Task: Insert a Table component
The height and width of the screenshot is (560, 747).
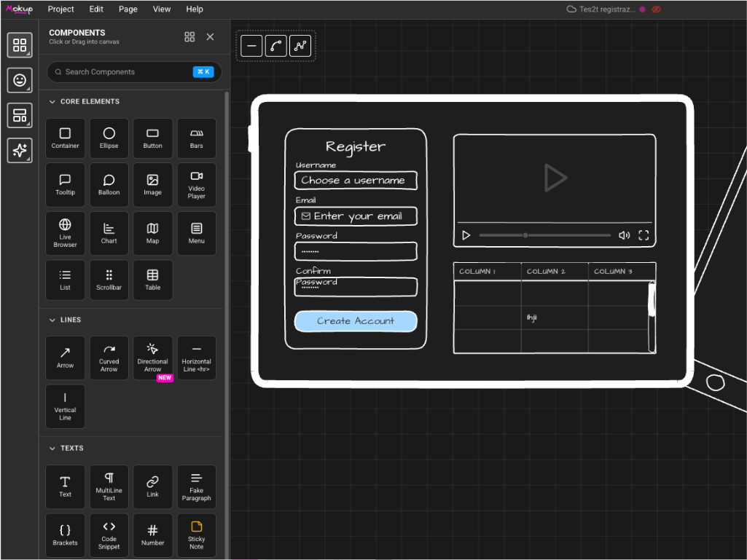Action: coord(152,280)
